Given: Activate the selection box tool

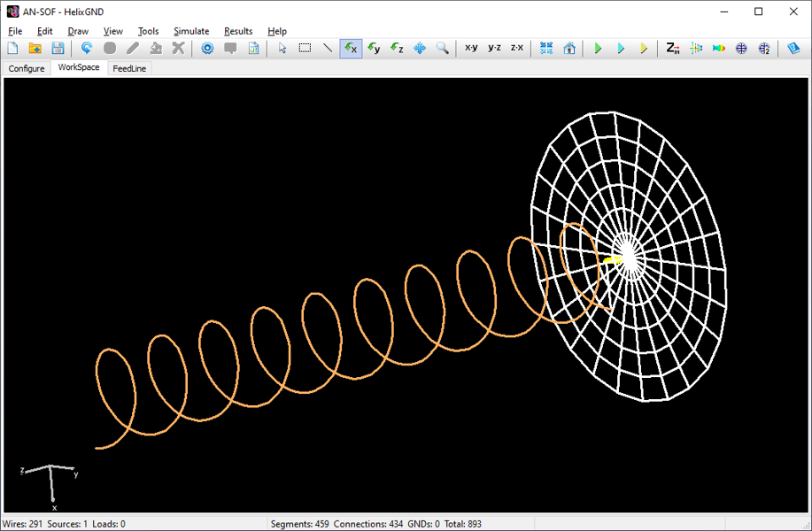Looking at the screenshot, I should pyautogui.click(x=305, y=48).
